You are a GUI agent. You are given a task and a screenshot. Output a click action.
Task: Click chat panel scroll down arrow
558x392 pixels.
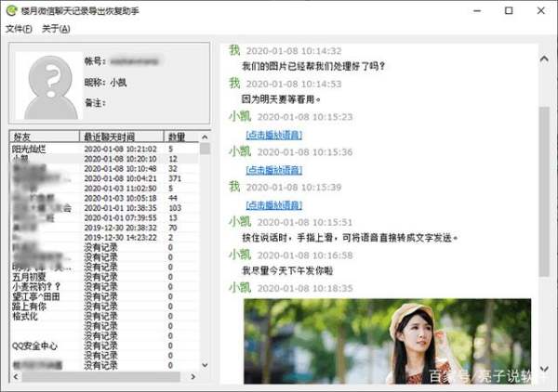pos(544,369)
